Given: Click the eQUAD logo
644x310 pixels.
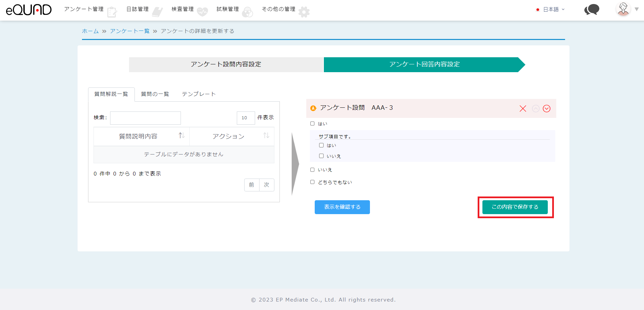Looking at the screenshot, I should [29, 10].
